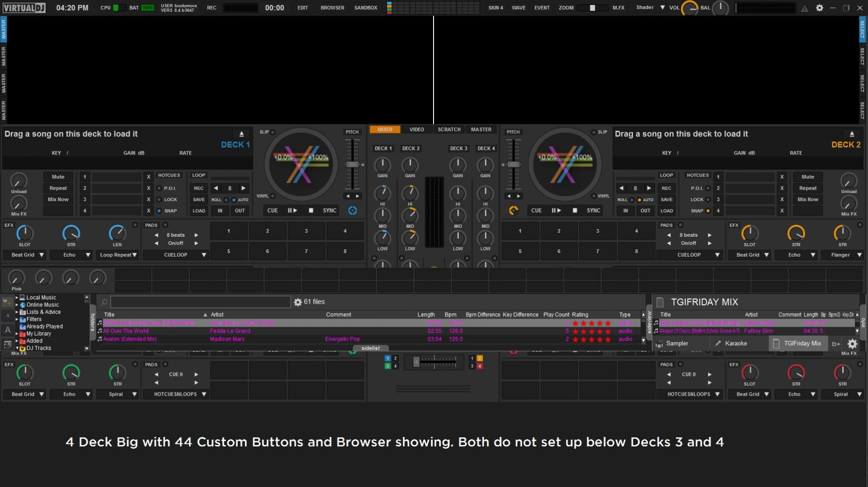The height and width of the screenshot is (487, 868).
Task: Click the Deck 2 pitch bend right arrow
Action: (519, 196)
